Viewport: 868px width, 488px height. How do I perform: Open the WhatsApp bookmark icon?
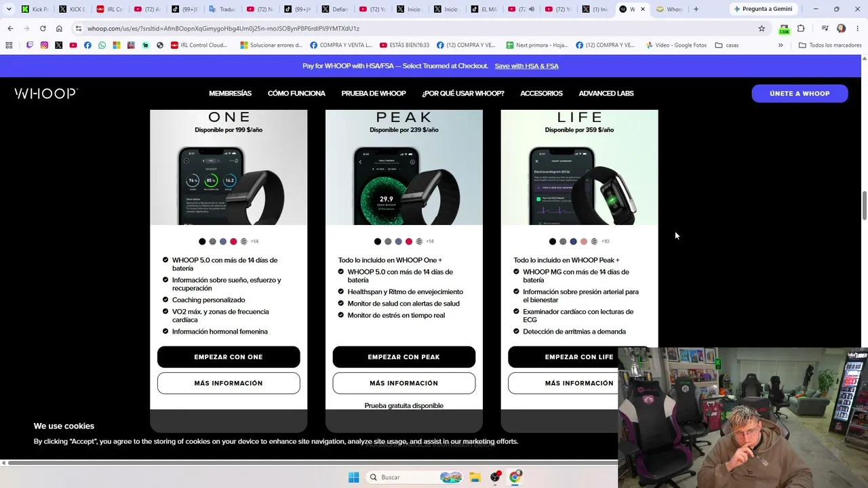(x=102, y=45)
